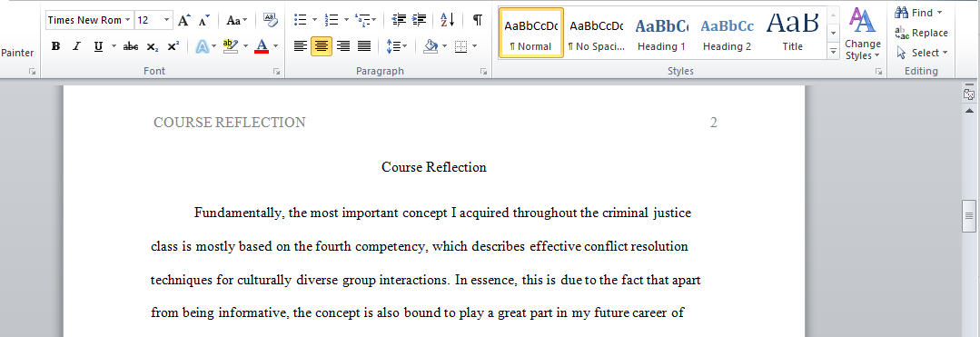Toggle Superscript formatting
The image size is (980, 337).
[x=173, y=46]
